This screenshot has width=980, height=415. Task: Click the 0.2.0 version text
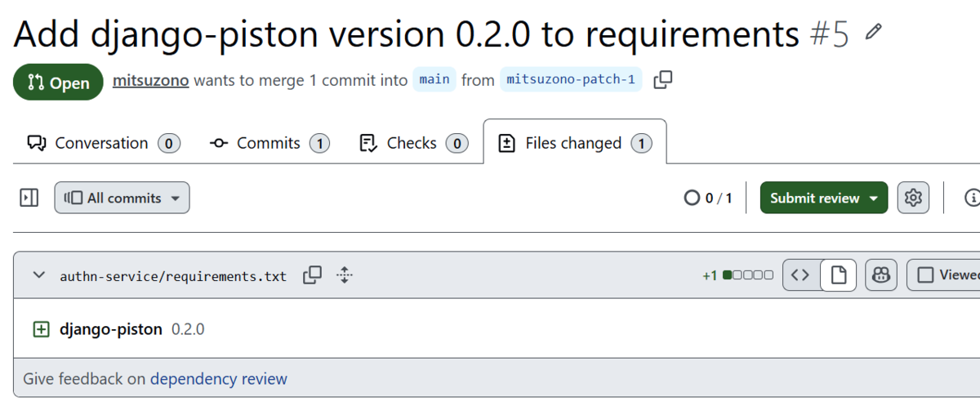pos(188,330)
